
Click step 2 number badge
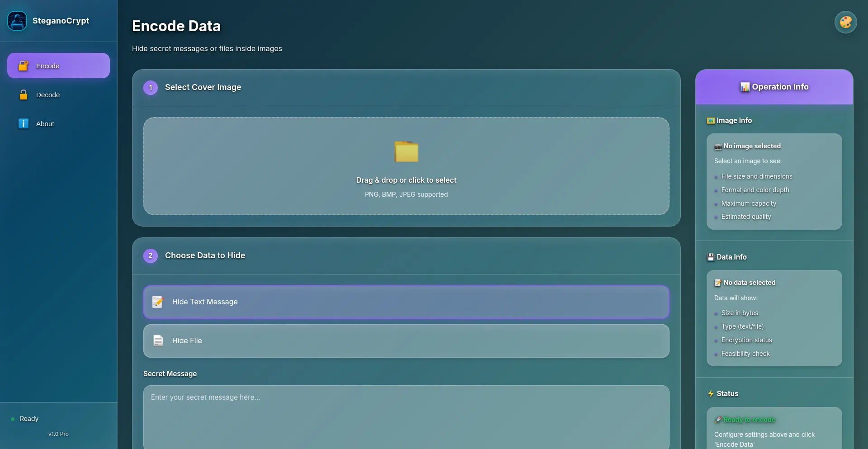coord(151,256)
